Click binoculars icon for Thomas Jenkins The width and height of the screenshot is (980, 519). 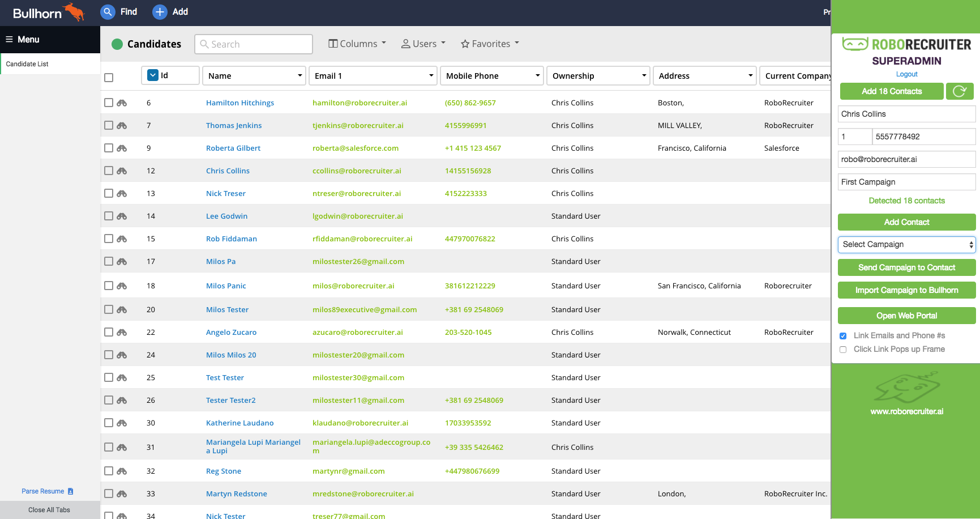click(x=122, y=126)
